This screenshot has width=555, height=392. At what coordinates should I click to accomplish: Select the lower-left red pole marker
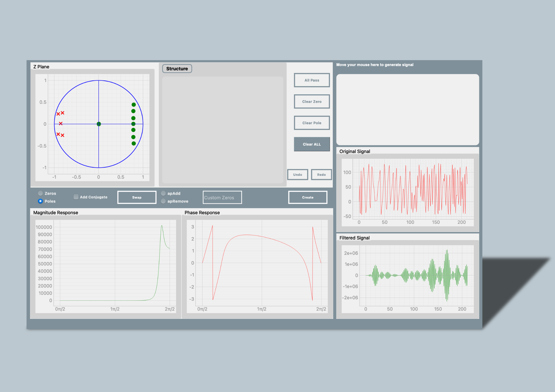[x=58, y=135]
